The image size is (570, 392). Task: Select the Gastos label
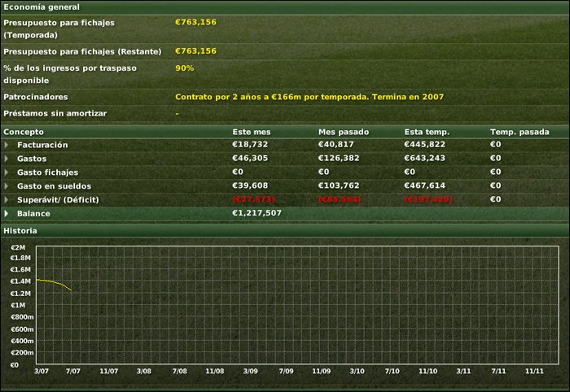[32, 159]
